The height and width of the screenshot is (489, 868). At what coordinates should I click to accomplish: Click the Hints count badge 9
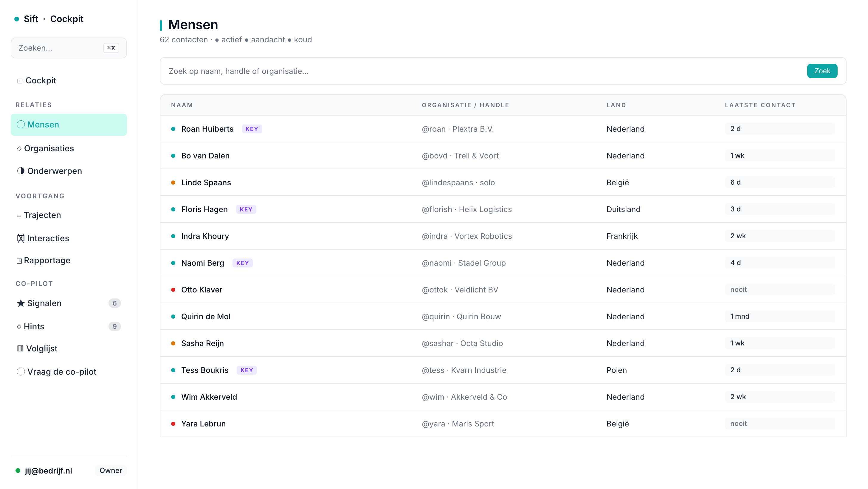(x=114, y=326)
